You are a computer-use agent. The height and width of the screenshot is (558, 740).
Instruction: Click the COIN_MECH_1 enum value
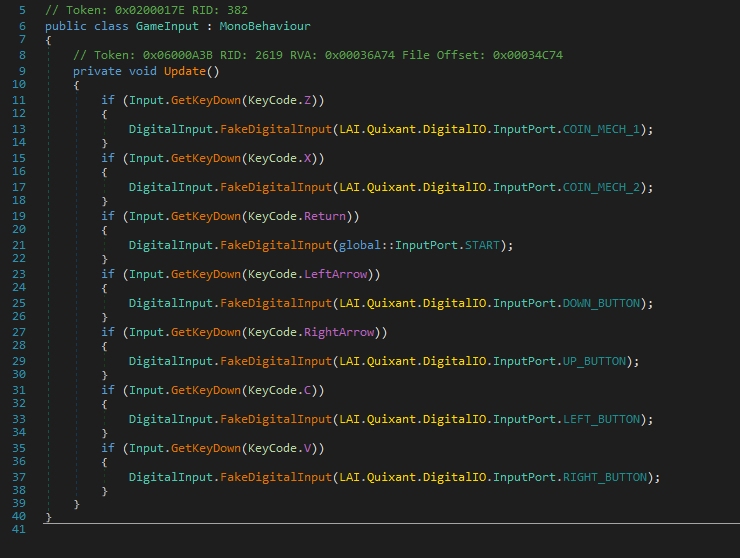[x=601, y=129]
